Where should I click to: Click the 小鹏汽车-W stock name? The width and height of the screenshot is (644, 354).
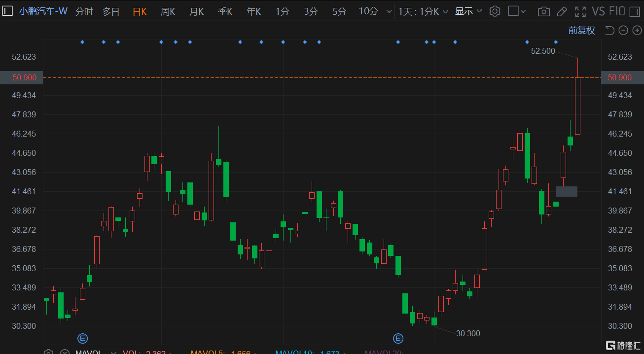tap(43, 11)
